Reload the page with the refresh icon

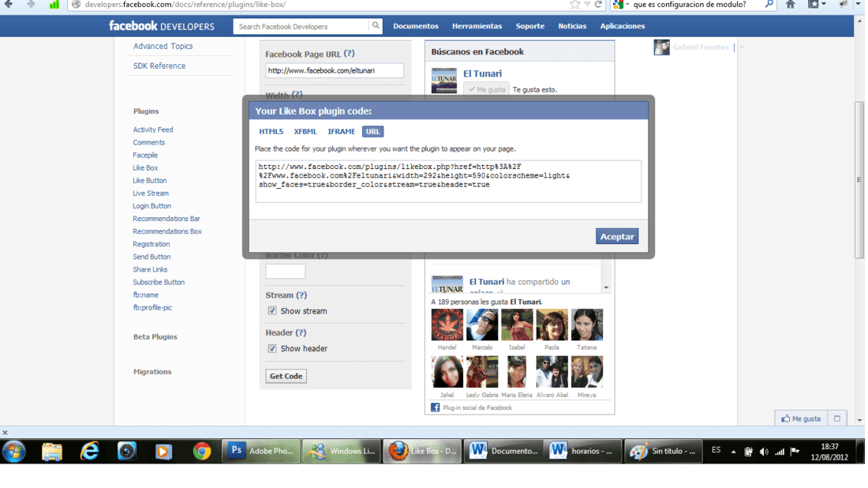(x=598, y=5)
